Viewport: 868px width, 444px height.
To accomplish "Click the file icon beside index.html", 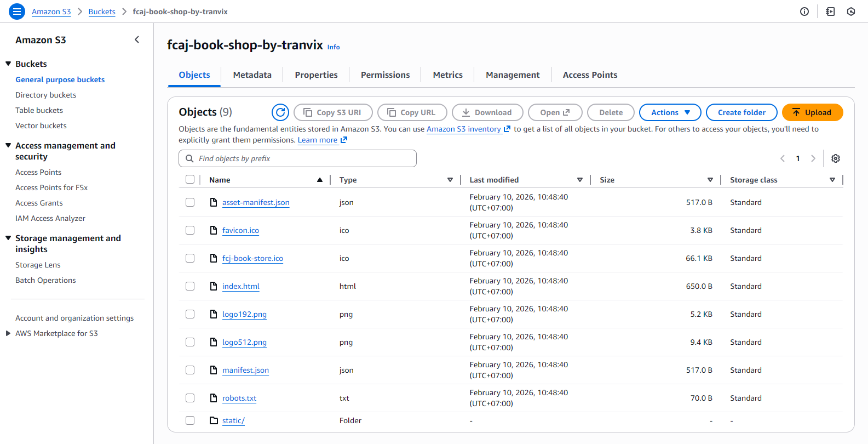I will coord(214,286).
